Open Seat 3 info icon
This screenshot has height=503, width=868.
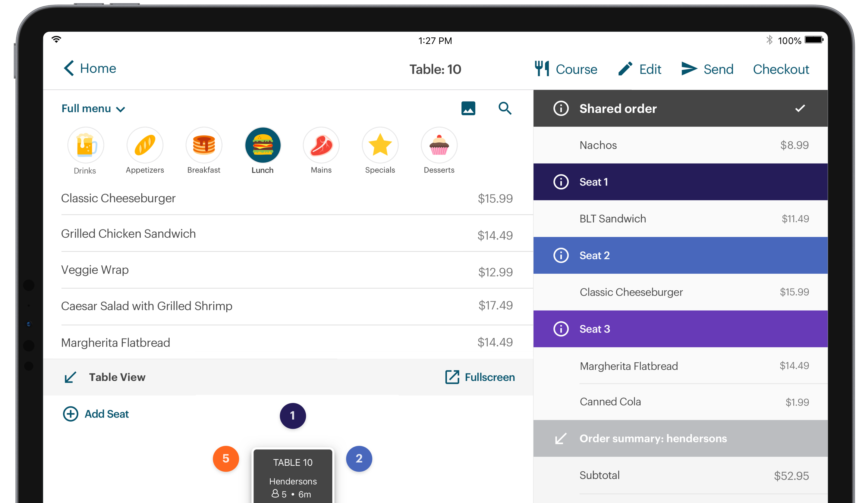pos(561,329)
